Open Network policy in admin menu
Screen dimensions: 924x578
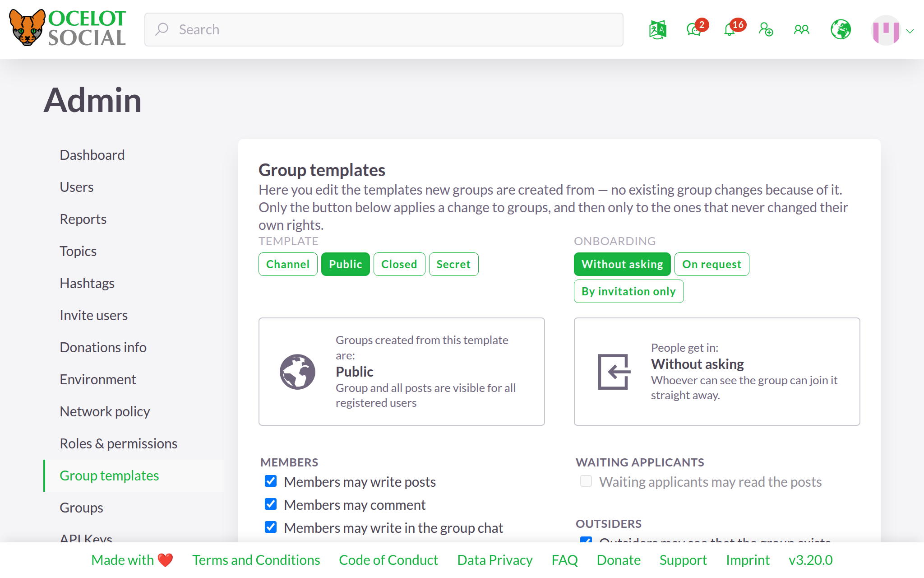click(x=134, y=412)
